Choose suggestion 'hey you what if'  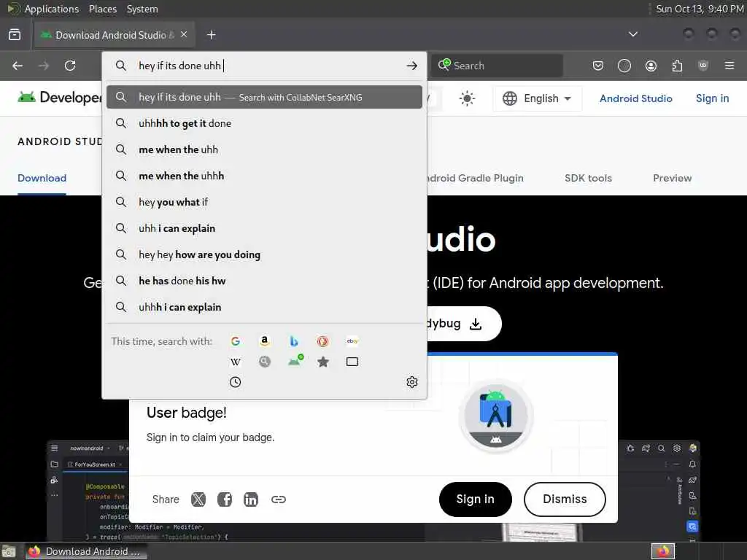tap(264, 202)
